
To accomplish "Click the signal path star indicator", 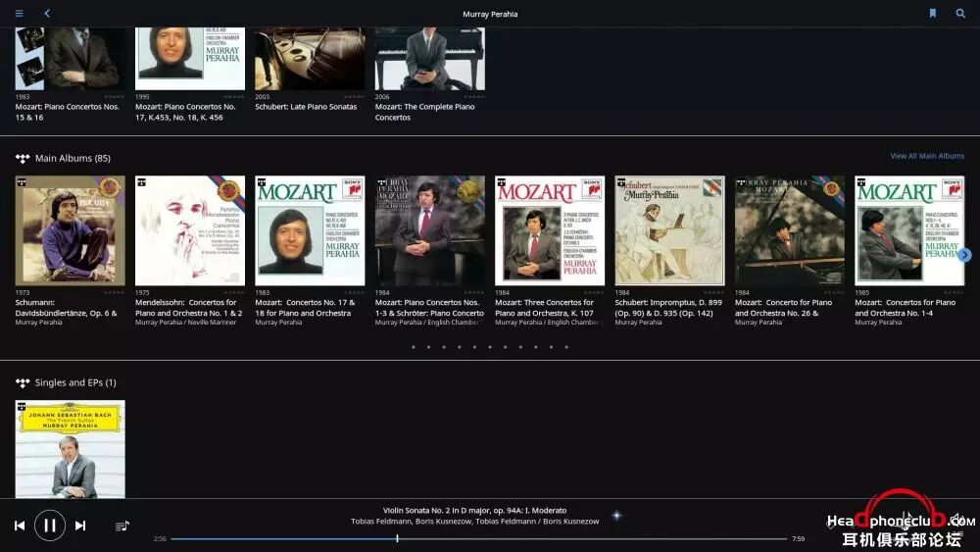I will 616,516.
